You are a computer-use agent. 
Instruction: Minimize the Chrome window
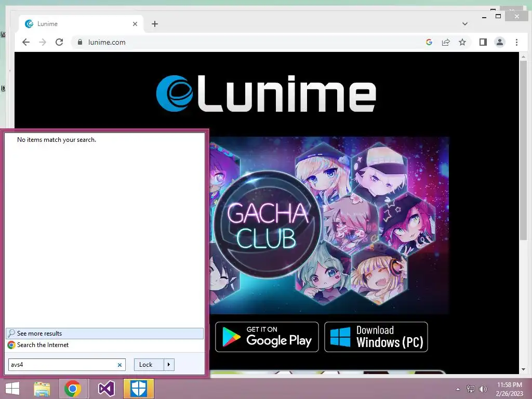484,17
